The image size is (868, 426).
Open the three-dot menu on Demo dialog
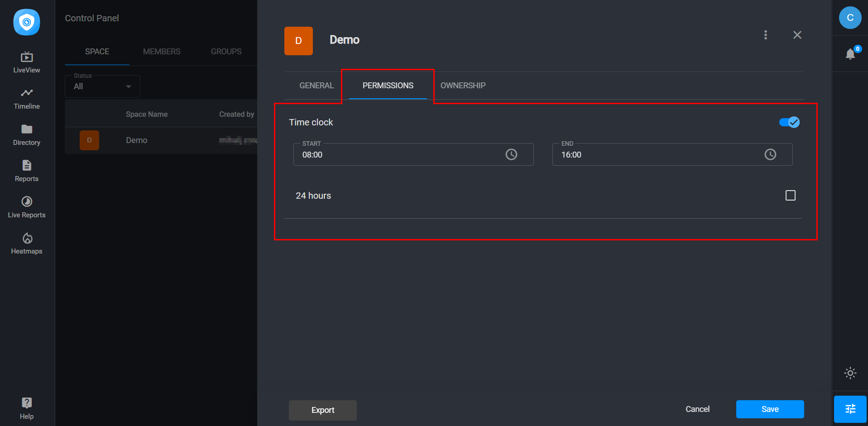click(766, 35)
